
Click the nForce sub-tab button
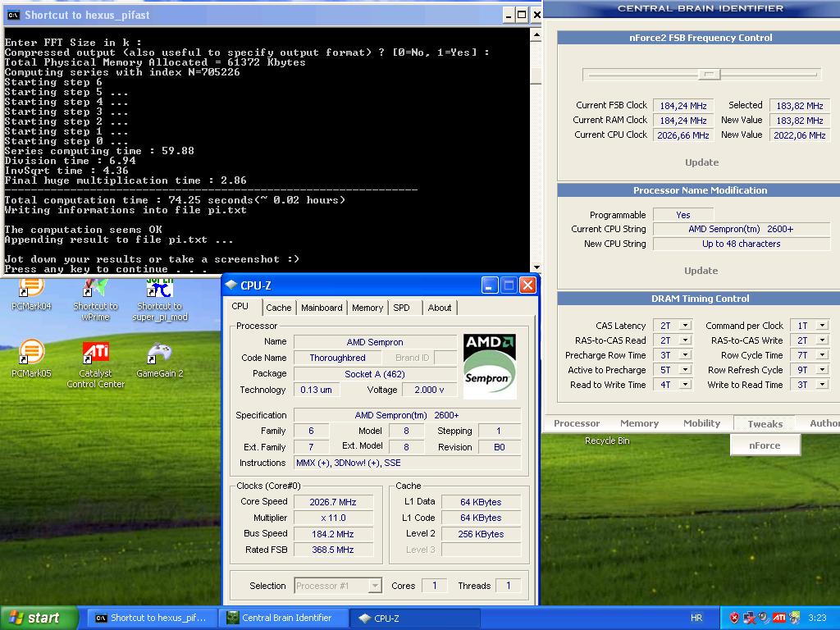pyautogui.click(x=765, y=445)
